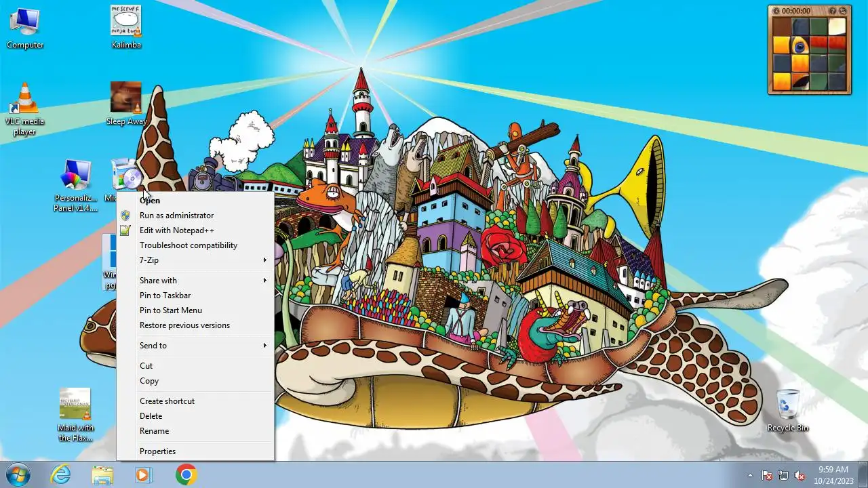Image resolution: width=868 pixels, height=488 pixels.
Task: Expand the Send to submenu
Action: pos(195,346)
